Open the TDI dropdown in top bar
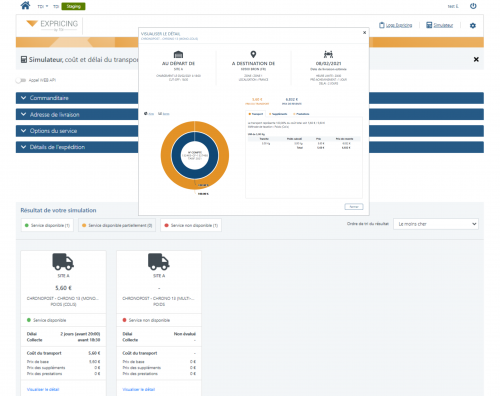 (43, 6)
